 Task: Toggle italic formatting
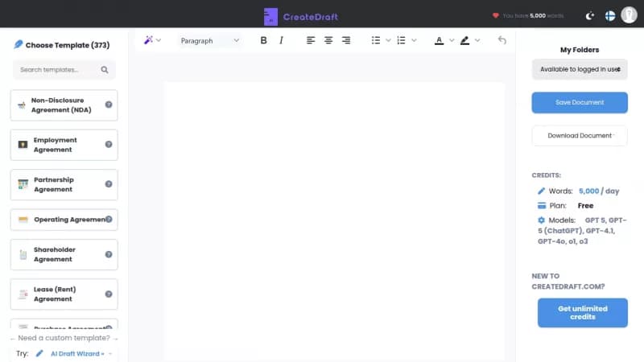pyautogui.click(x=281, y=40)
